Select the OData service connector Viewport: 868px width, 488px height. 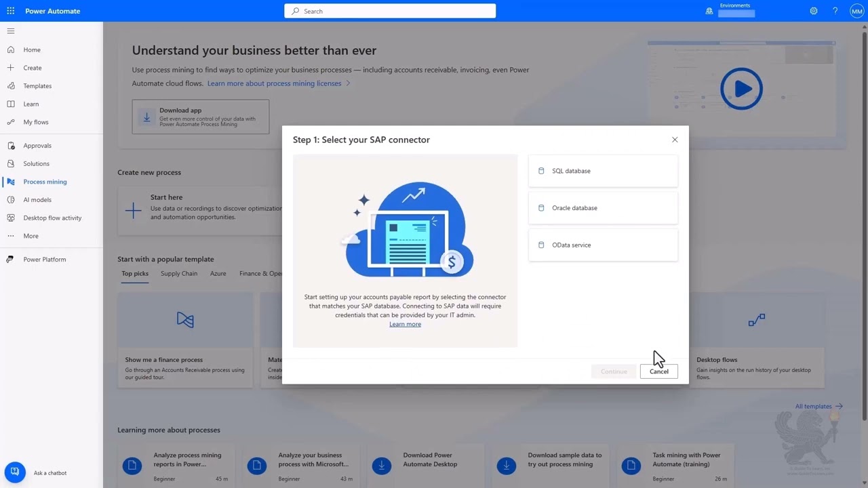click(x=603, y=245)
